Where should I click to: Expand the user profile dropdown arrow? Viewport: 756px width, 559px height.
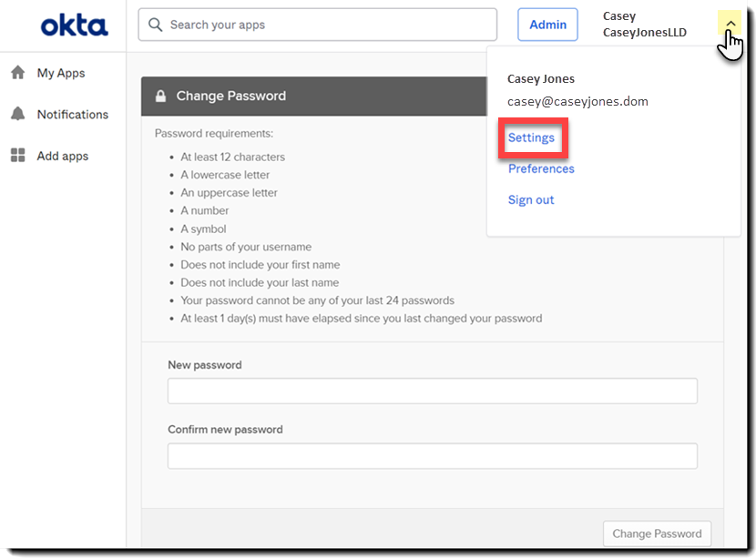[729, 22]
